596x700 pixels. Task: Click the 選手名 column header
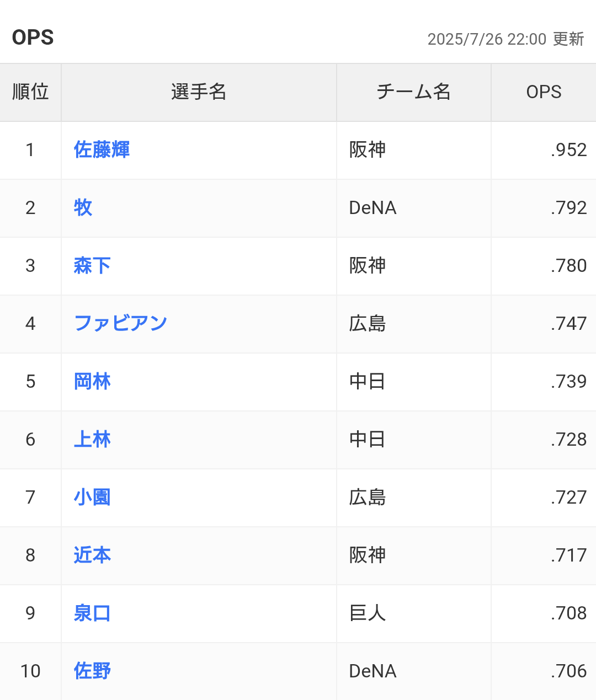[x=199, y=92]
